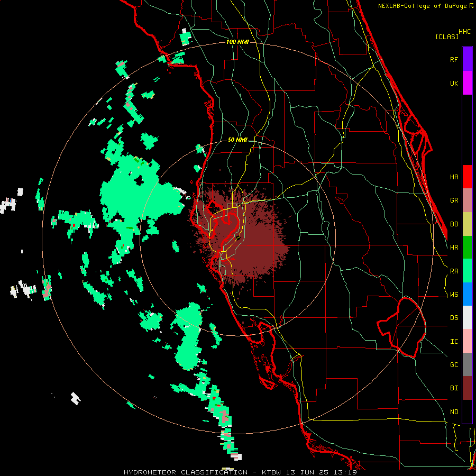
Task: Click the KTBW radar site identifier
Action: [271, 472]
